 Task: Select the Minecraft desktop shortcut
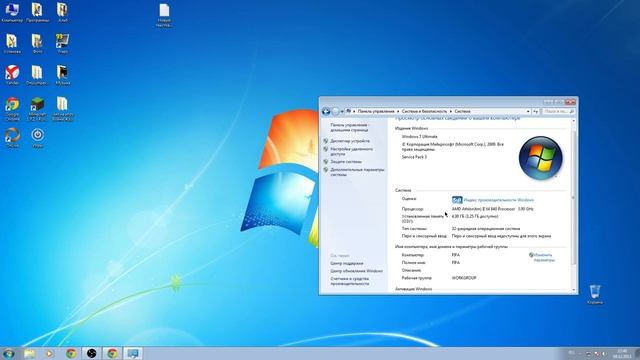click(x=37, y=109)
